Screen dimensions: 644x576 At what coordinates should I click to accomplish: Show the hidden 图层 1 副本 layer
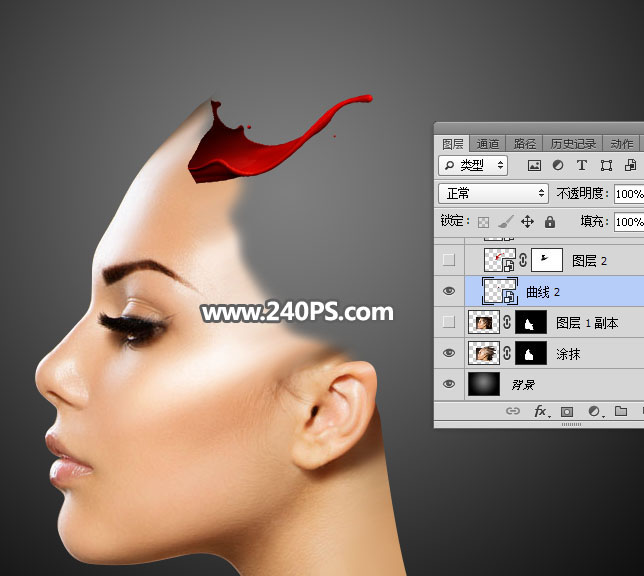(x=449, y=322)
